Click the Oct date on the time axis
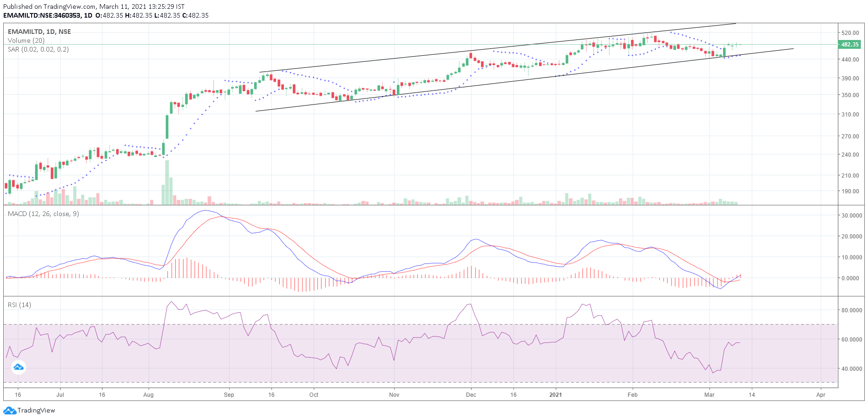 click(314, 395)
